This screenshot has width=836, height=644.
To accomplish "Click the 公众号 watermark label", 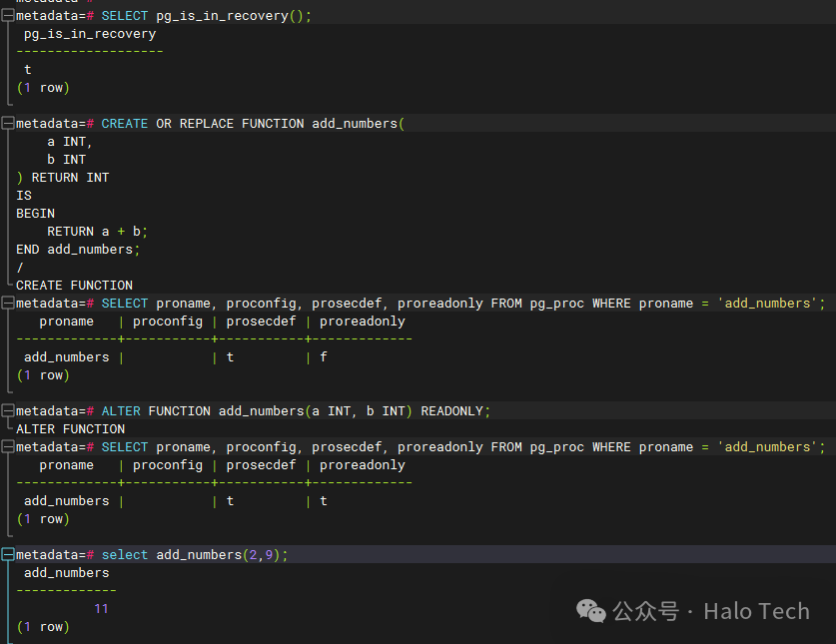I will coord(645,611).
